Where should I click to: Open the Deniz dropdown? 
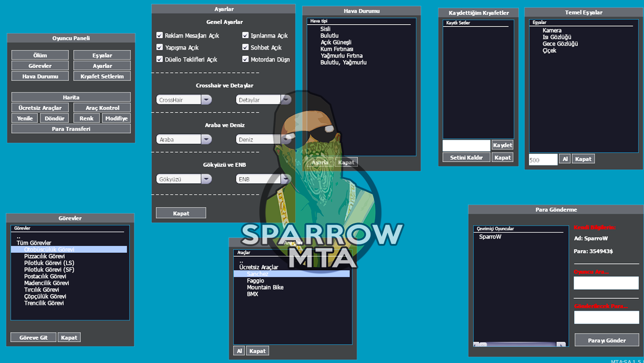[x=287, y=139]
